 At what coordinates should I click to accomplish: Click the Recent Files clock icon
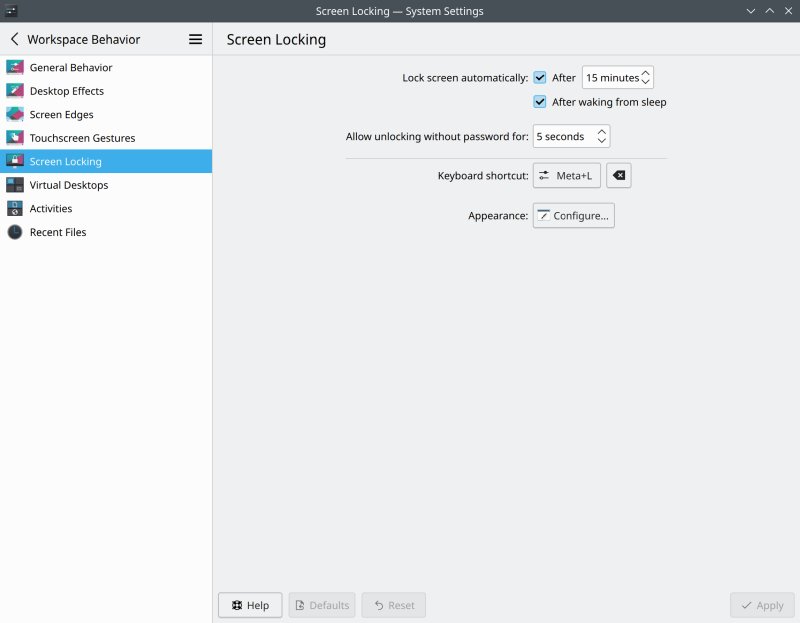tap(14, 232)
